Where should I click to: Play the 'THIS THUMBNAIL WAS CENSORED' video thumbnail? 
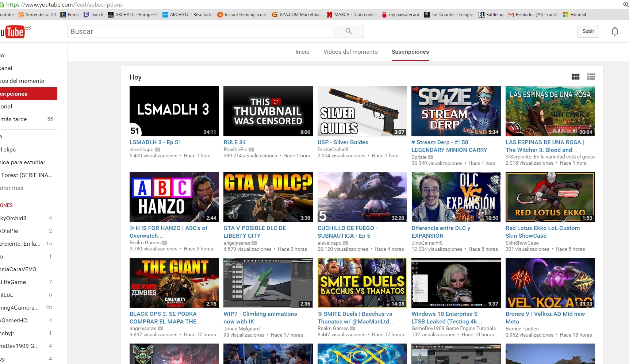[x=268, y=111]
